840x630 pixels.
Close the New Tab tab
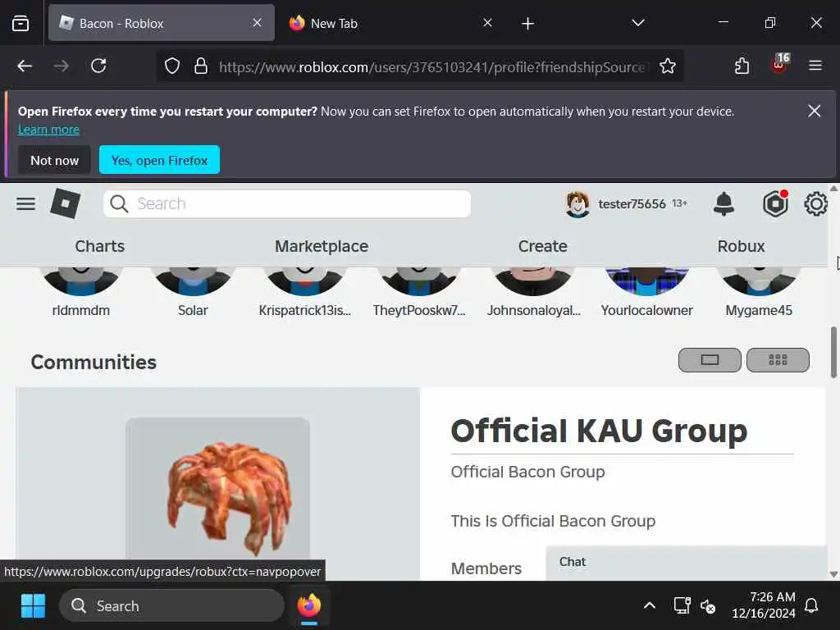(487, 22)
